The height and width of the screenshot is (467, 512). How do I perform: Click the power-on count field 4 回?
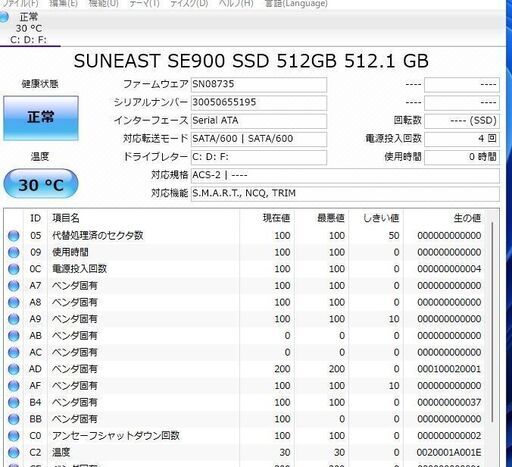pyautogui.click(x=462, y=139)
